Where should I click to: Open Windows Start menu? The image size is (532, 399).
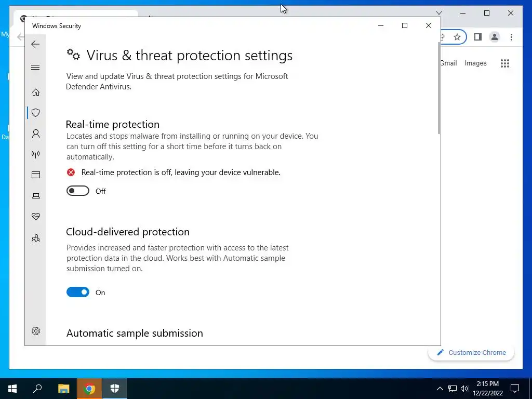click(x=12, y=389)
